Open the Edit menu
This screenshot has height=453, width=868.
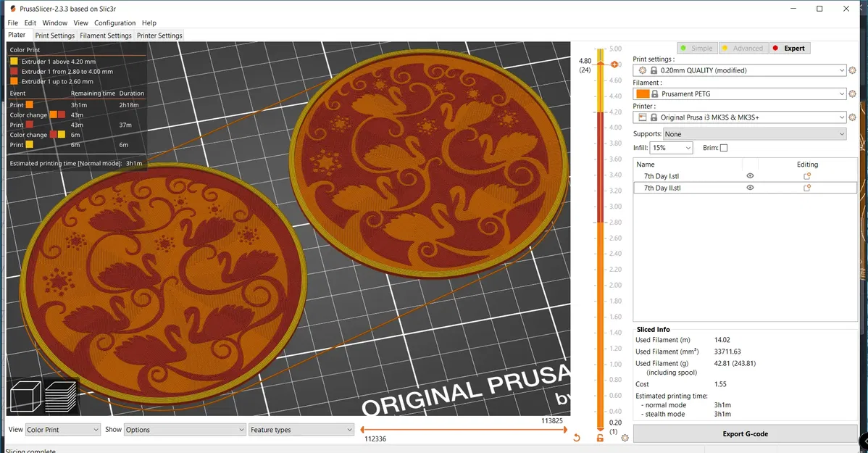pyautogui.click(x=30, y=22)
